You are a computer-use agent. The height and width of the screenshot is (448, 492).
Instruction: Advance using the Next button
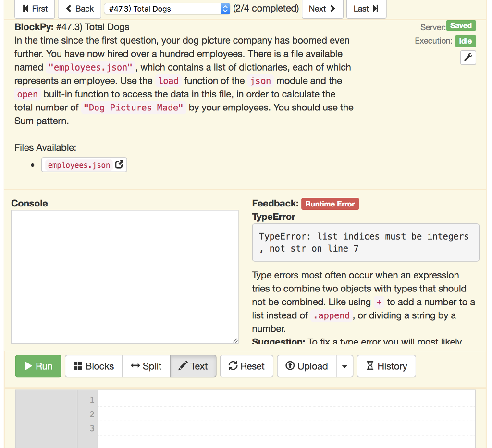[322, 9]
